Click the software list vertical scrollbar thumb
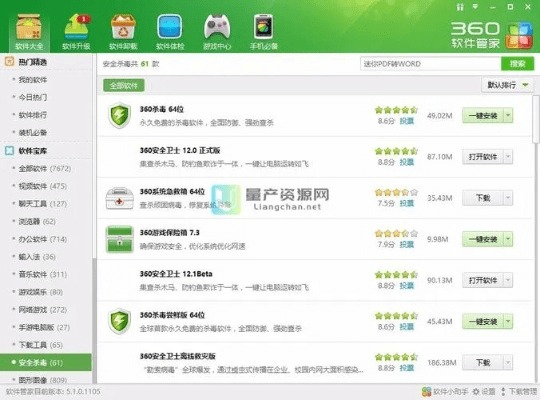The height and width of the screenshot is (400, 540). 536,119
